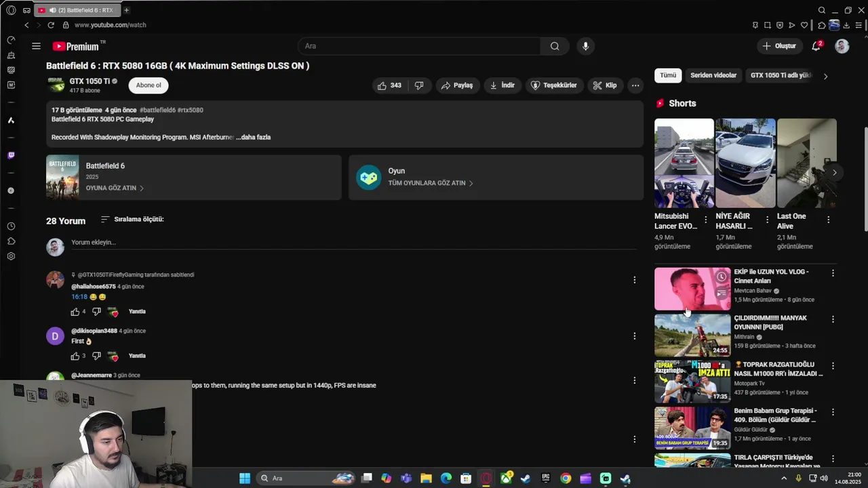Viewport: 868px width, 488px height.
Task: Click the Klip button
Action: point(604,85)
